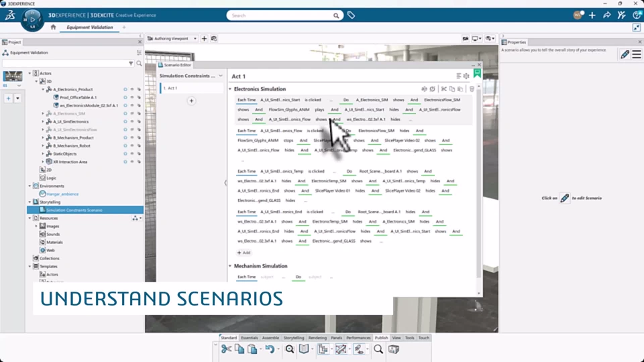The width and height of the screenshot is (644, 362).
Task: Click the copy icon in Electronics Simulation header
Action: click(x=451, y=89)
